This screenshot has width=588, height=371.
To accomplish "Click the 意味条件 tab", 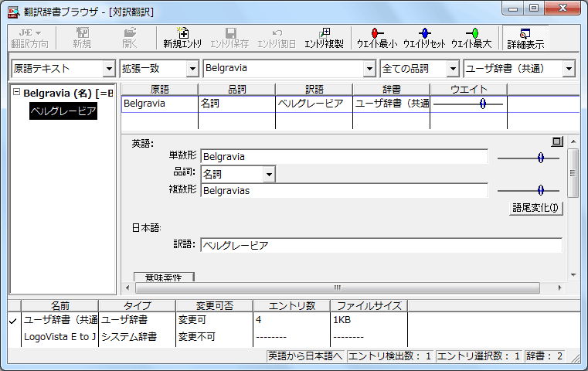I will pyautogui.click(x=163, y=277).
